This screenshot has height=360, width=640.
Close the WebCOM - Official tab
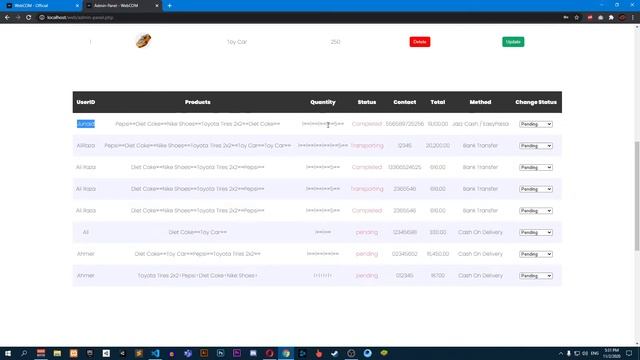tap(78, 6)
